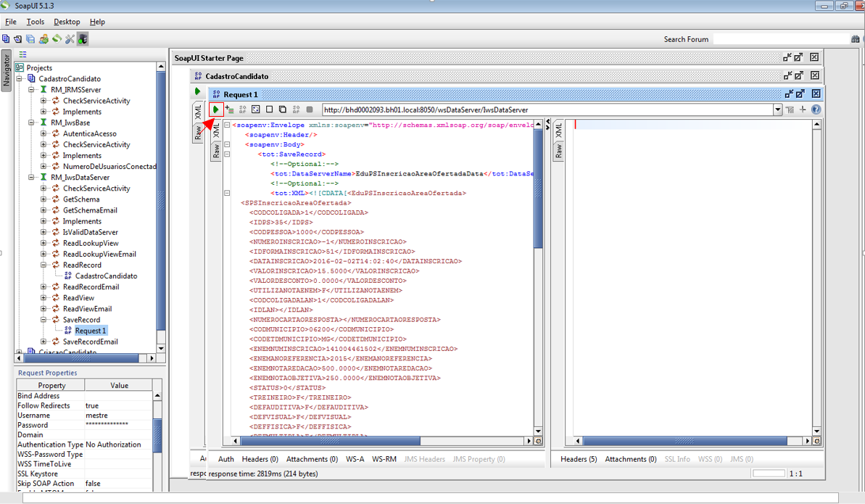The height and width of the screenshot is (504, 865).
Task: Switch to the request Headers (0) tab
Action: (x=260, y=459)
